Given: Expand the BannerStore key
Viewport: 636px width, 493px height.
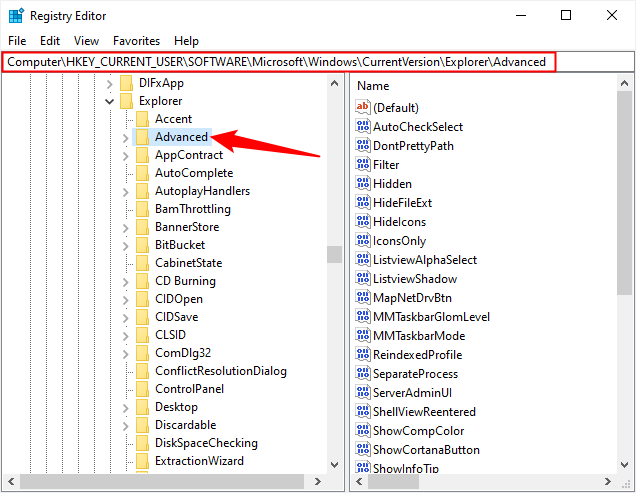Looking at the screenshot, I should point(125,228).
